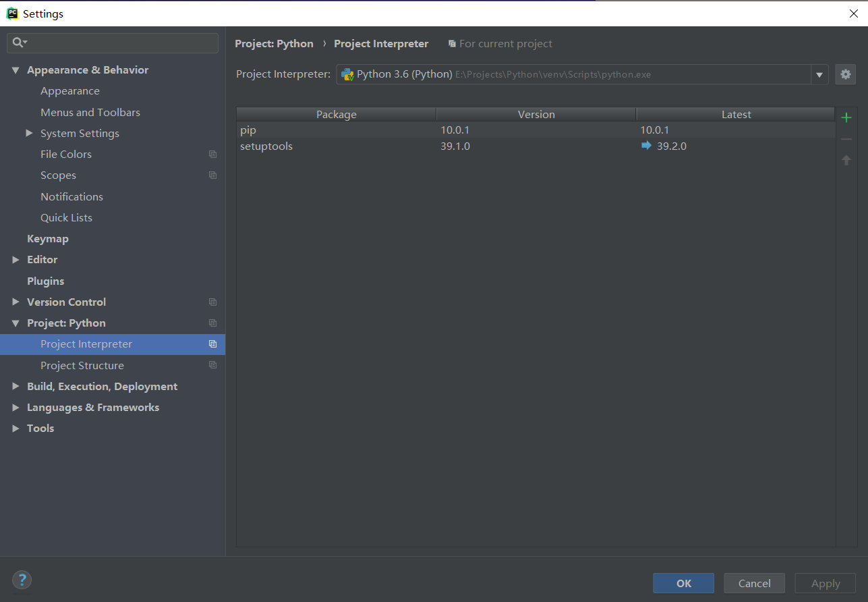Click the Version column header
This screenshot has height=602, width=868.
coord(536,115)
